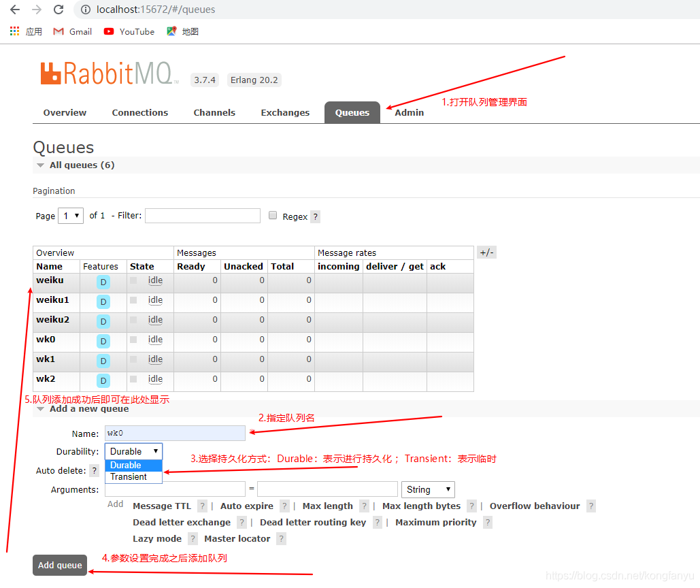Open the weiku queue details

click(49, 280)
